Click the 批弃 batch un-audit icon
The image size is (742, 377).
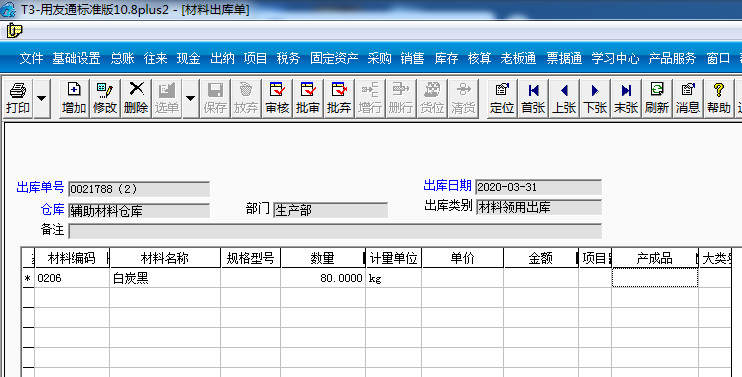[339, 98]
